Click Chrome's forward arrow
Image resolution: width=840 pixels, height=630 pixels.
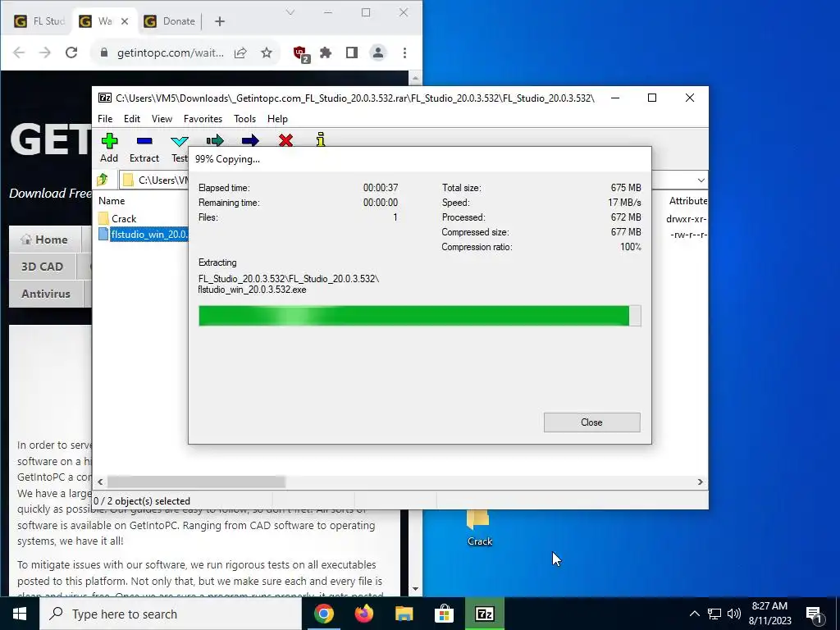point(45,52)
